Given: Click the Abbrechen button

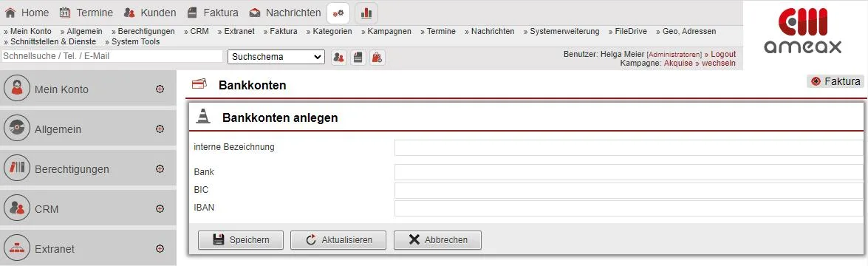Looking at the screenshot, I should click(437, 240).
